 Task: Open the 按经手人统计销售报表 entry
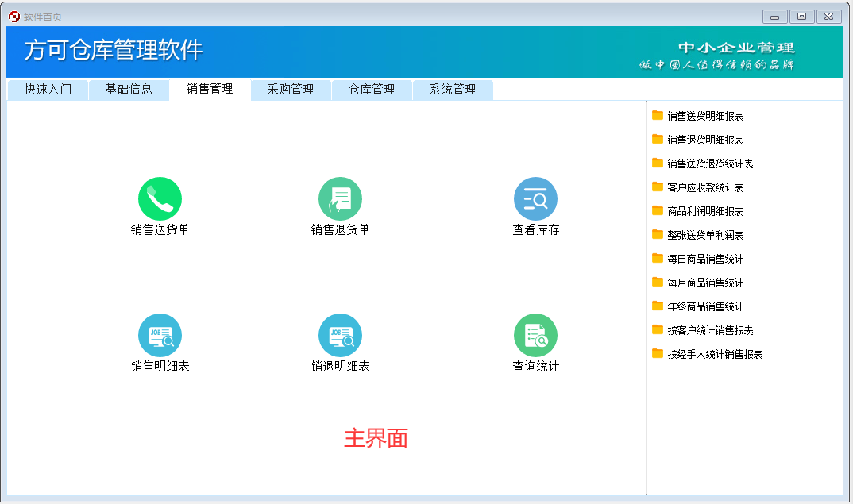pos(715,354)
